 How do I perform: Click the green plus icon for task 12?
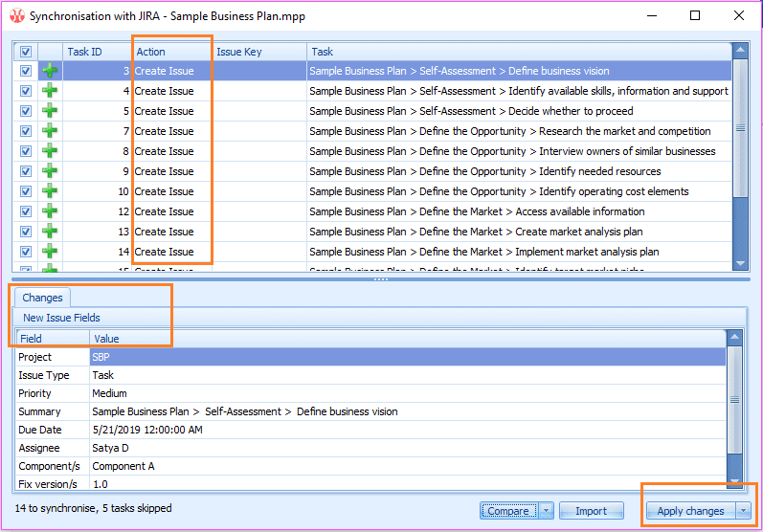coord(50,211)
